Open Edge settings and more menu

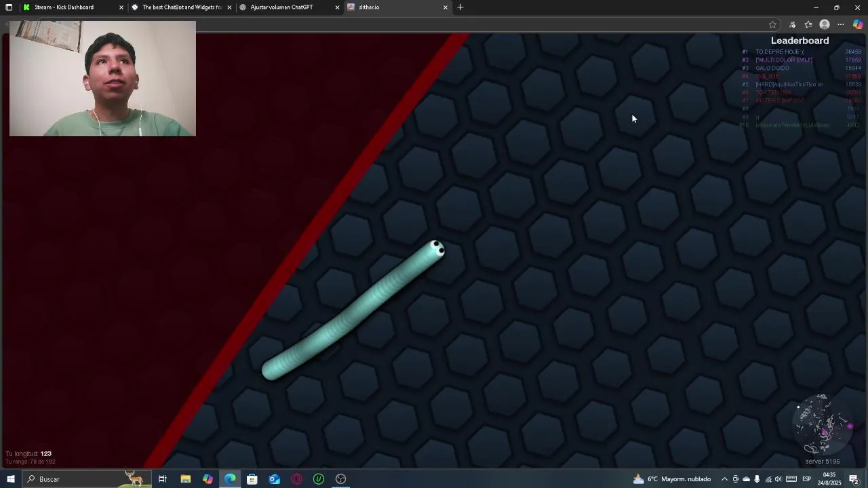[x=841, y=24]
